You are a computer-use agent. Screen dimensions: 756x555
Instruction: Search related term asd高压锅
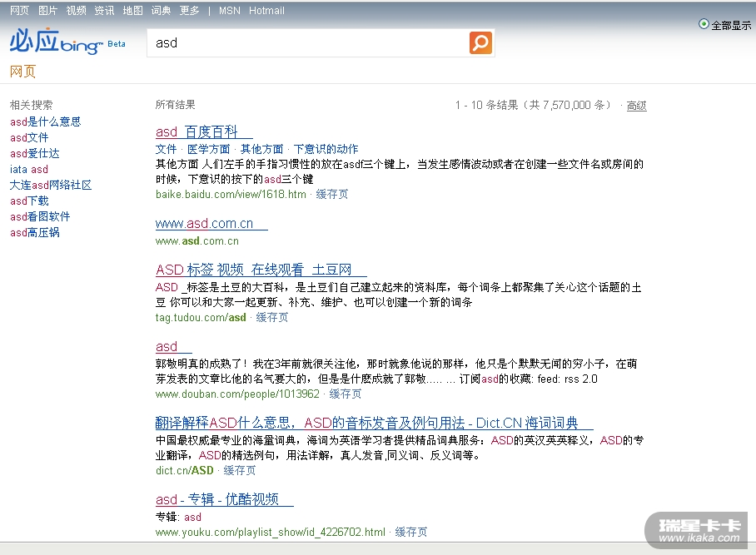pos(35,233)
